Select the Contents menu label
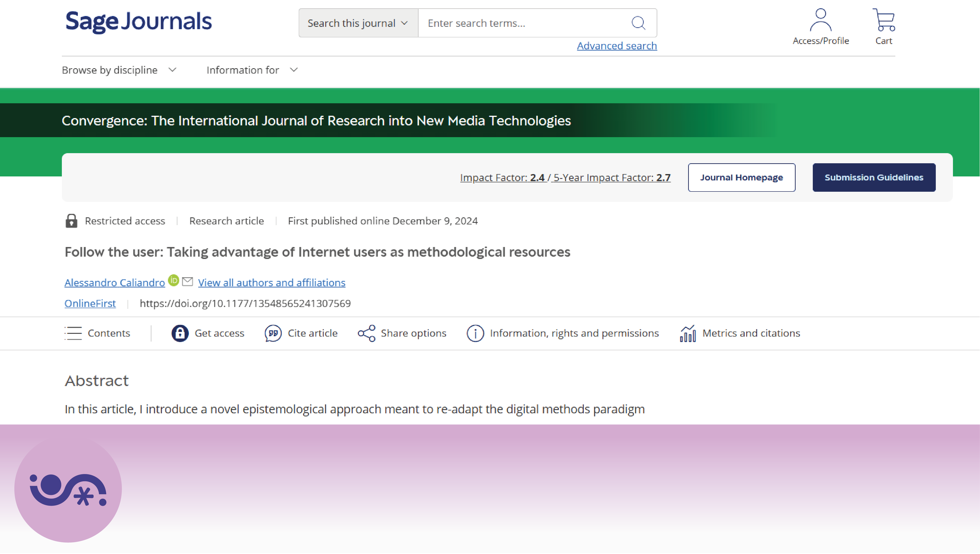 point(109,333)
